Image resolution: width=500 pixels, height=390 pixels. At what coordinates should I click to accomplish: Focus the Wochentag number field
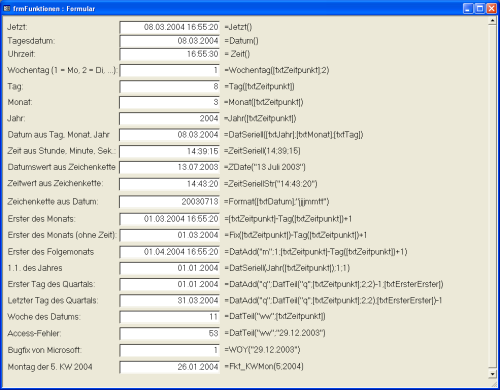click(x=169, y=70)
